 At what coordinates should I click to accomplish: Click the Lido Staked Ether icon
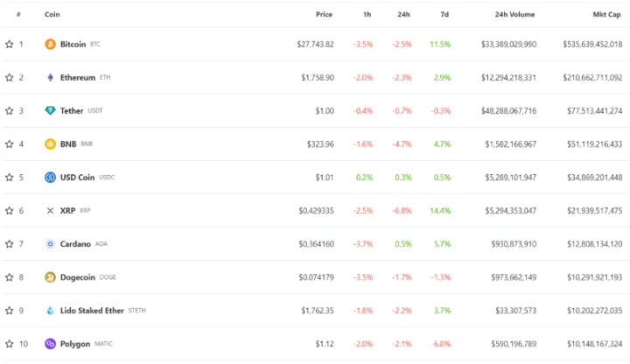[50, 311]
